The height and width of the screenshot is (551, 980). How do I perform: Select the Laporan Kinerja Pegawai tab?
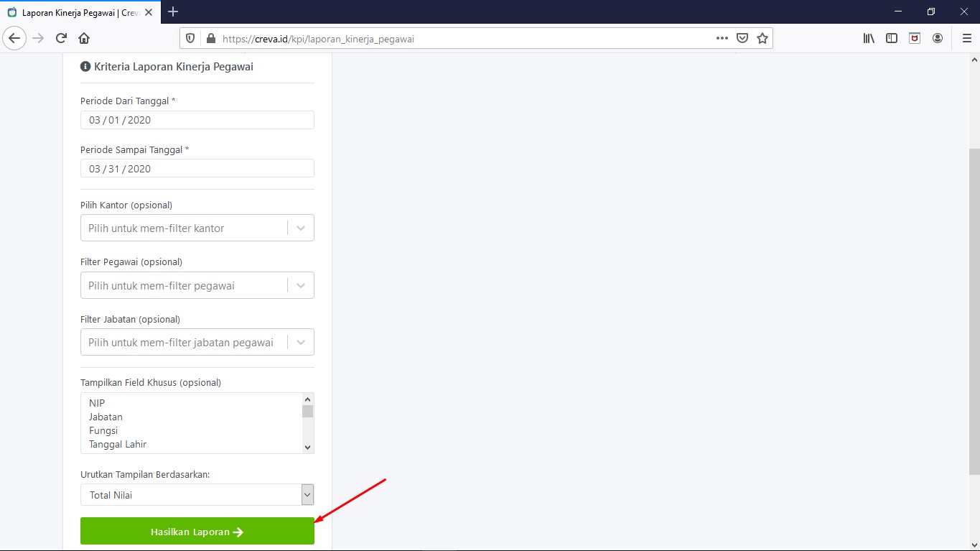pos(80,12)
